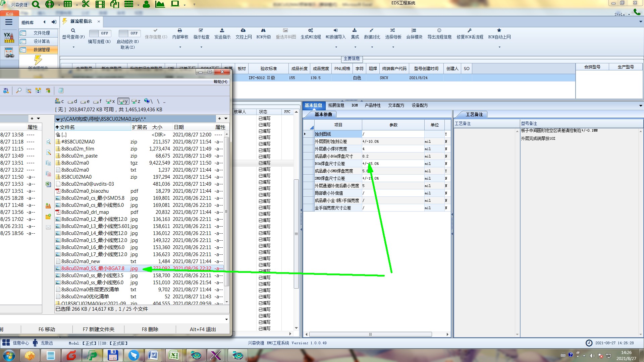The width and height of the screenshot is (644, 362).
Task: Click the 合拼模块 list icon
Action: (414, 31)
